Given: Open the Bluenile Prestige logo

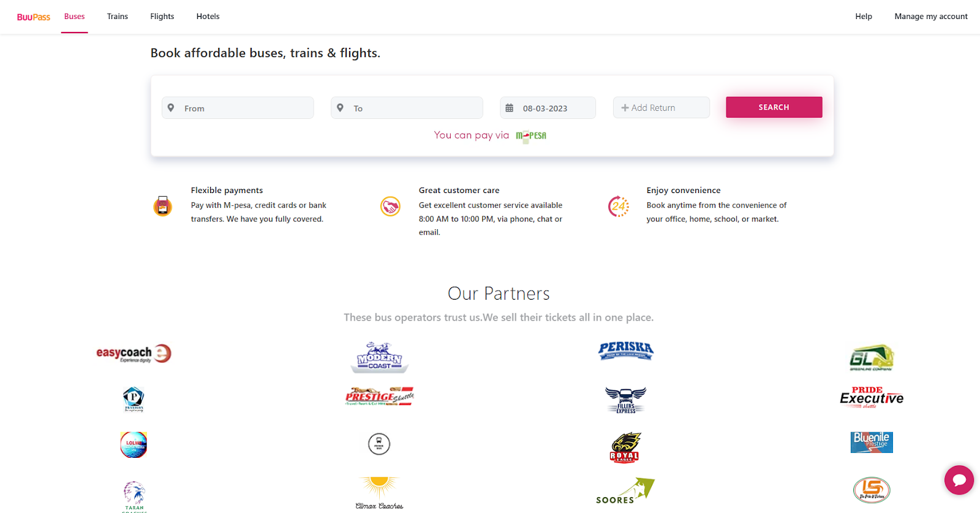Looking at the screenshot, I should [871, 442].
